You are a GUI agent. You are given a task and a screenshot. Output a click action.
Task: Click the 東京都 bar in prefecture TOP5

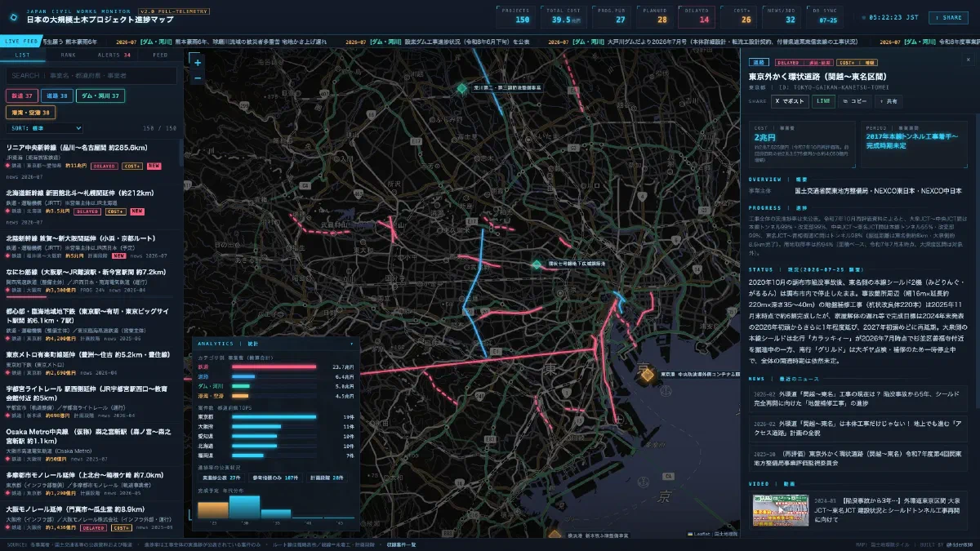coord(274,416)
